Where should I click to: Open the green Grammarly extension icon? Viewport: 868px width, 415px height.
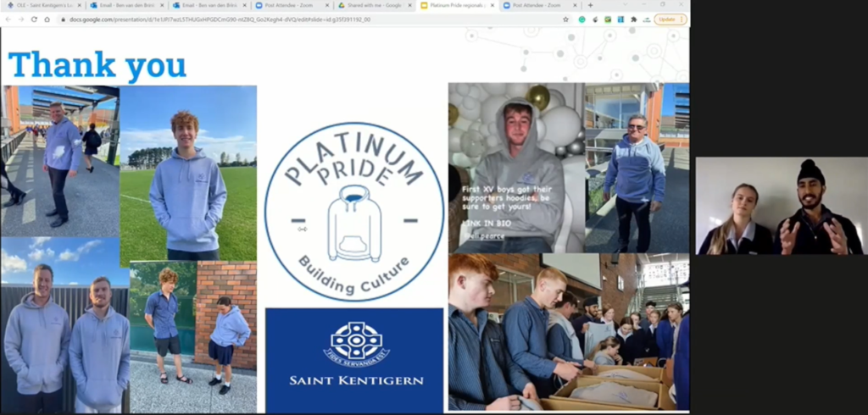point(581,19)
